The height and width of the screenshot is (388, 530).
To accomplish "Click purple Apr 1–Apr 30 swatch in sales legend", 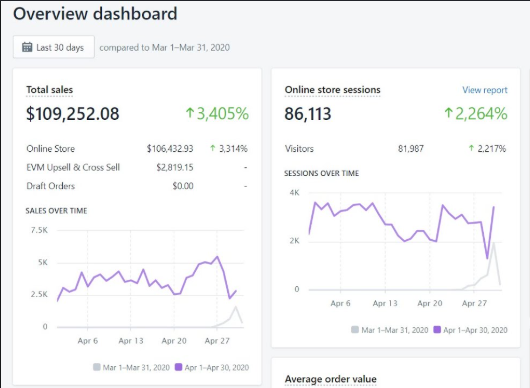I will click(x=178, y=367).
